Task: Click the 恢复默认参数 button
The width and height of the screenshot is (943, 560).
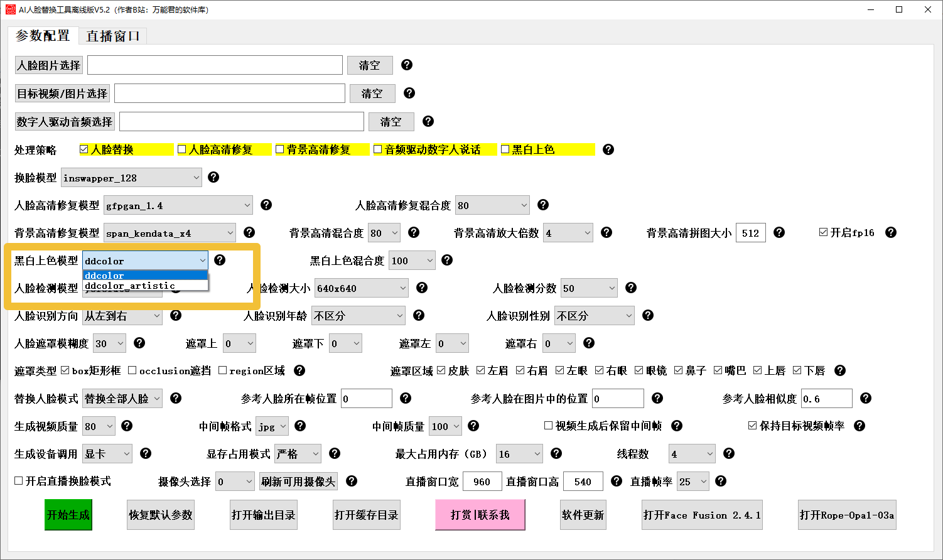Action: pyautogui.click(x=161, y=515)
